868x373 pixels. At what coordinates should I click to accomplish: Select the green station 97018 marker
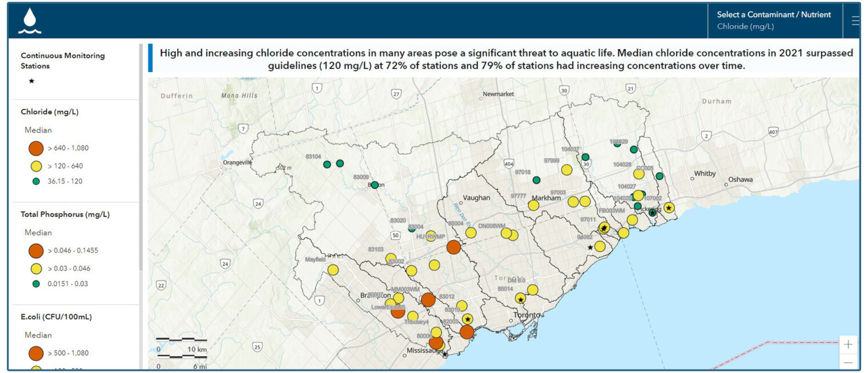[536, 180]
